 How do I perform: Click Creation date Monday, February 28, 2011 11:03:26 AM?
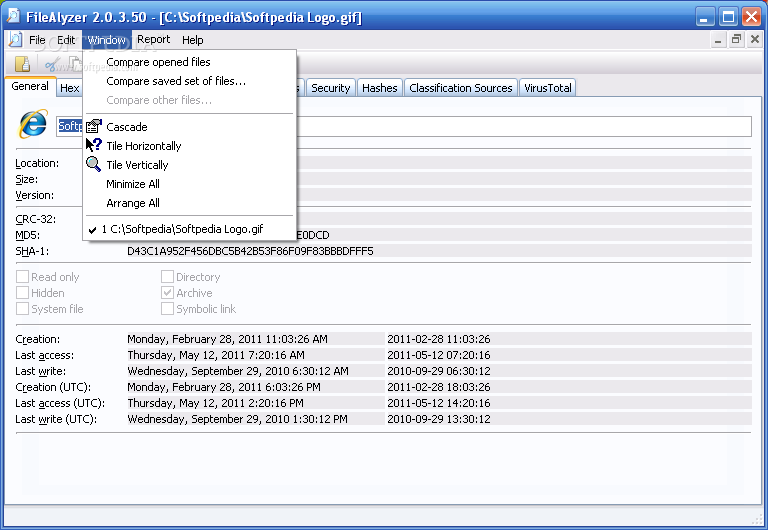point(227,339)
